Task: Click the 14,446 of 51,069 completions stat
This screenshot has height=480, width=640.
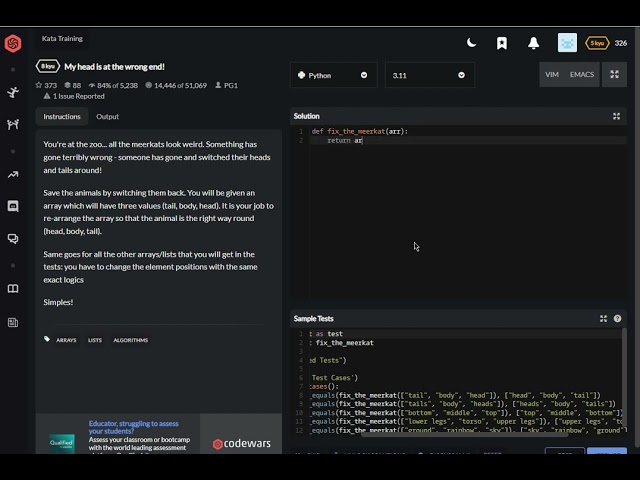Action: coord(176,85)
